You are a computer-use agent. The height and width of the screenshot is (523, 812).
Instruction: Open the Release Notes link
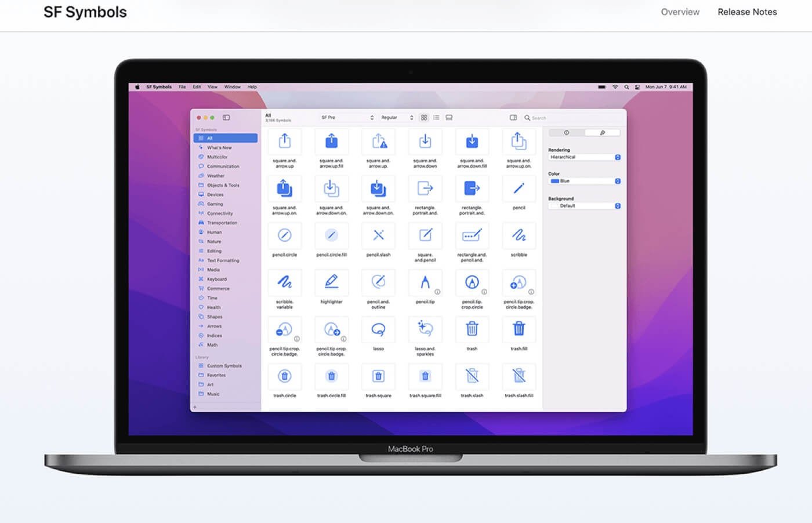[747, 12]
